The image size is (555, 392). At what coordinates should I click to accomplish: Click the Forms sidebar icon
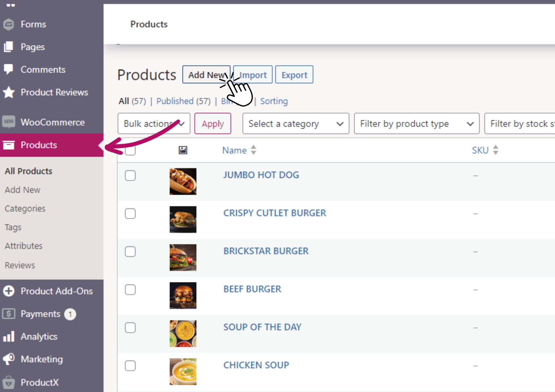9,24
